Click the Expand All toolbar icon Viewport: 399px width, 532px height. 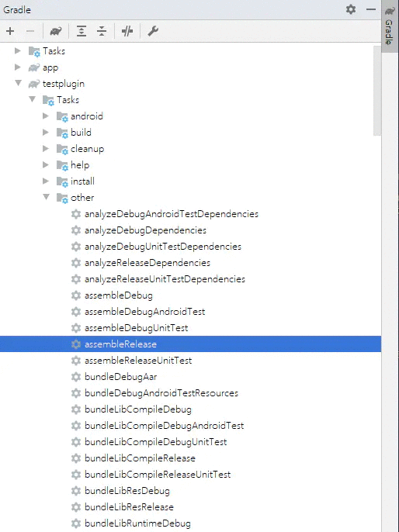pos(82,31)
